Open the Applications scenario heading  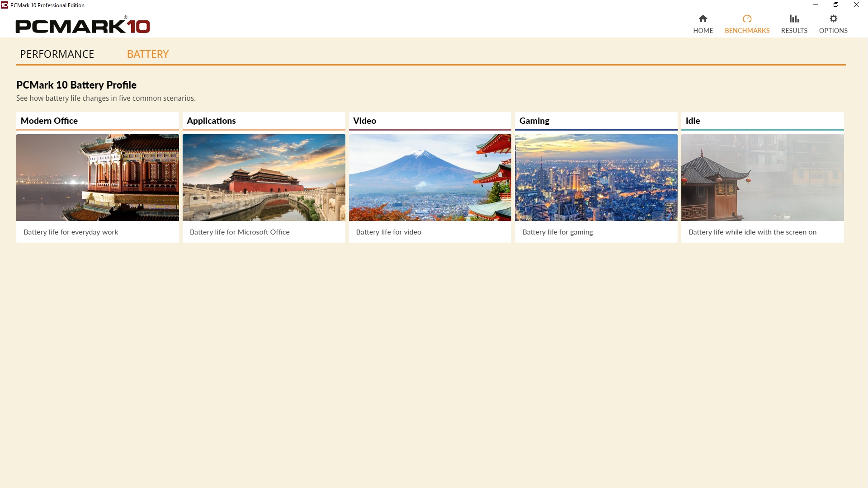(x=211, y=121)
